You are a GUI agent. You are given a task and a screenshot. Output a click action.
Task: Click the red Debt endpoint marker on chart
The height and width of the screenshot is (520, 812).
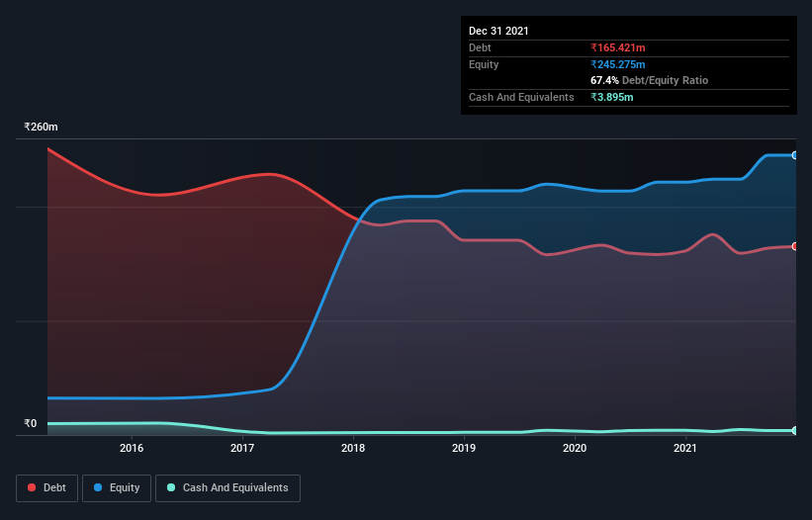tap(795, 246)
